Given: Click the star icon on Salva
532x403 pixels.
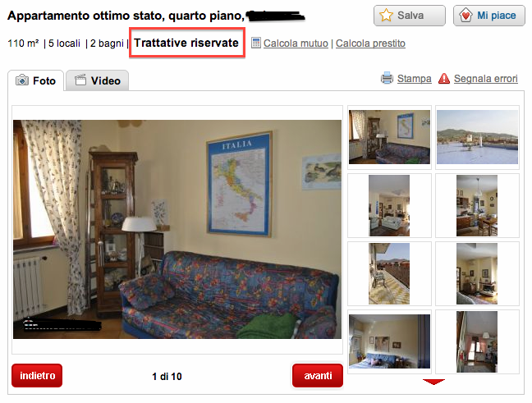Looking at the screenshot, I should pyautogui.click(x=386, y=16).
